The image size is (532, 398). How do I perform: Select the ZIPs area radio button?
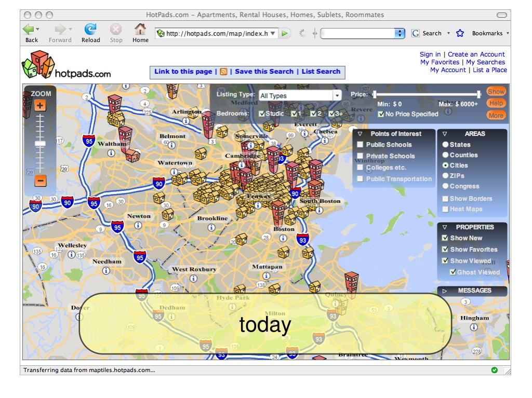pos(445,175)
